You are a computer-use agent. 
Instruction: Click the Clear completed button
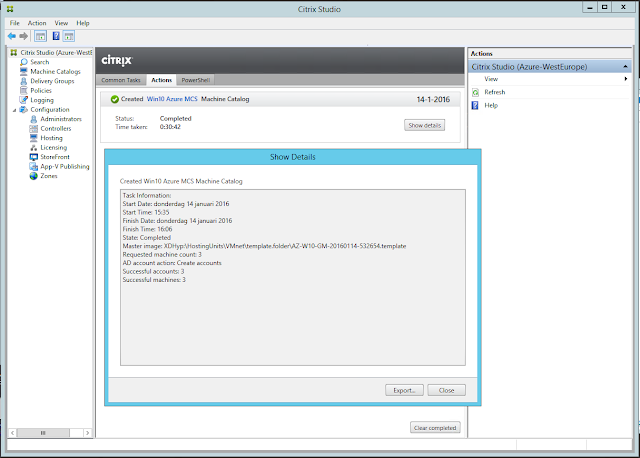point(435,427)
